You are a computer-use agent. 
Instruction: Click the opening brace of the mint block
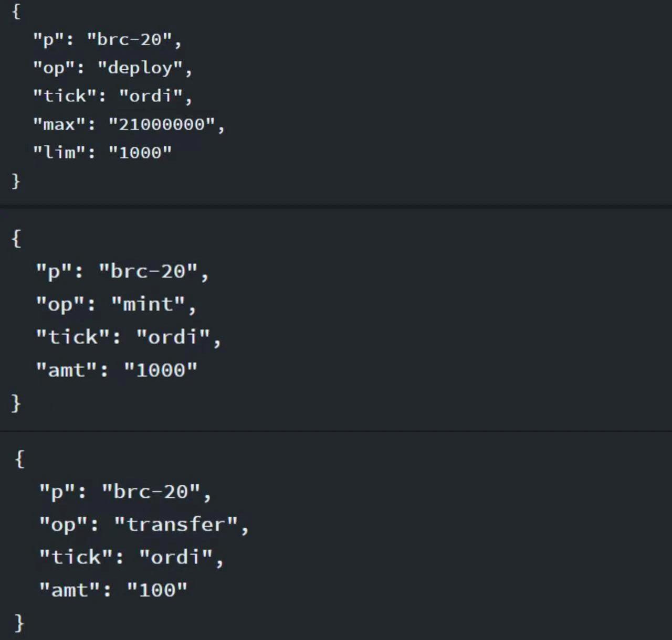coord(16,239)
